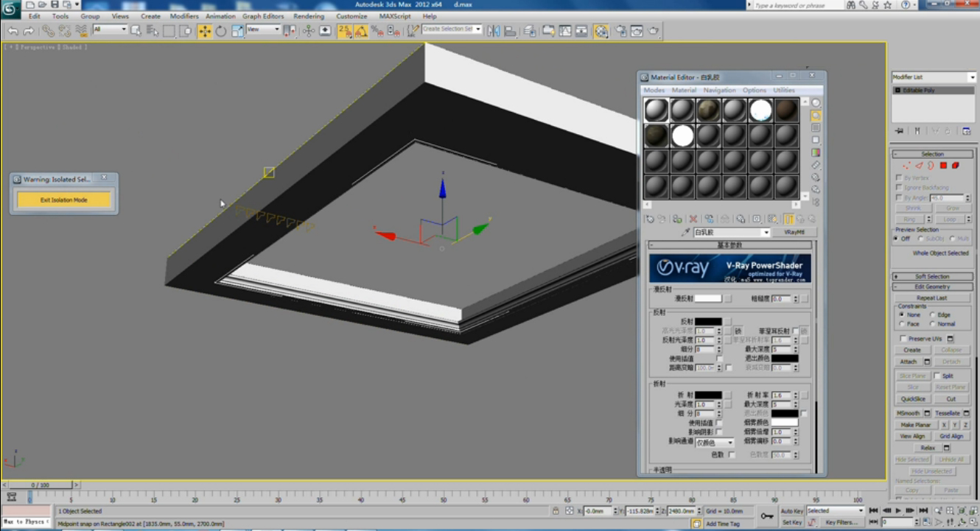Viewport: 980px width, 531px height.
Task: Collapse the Edit Geometry rollout
Action: tap(932, 287)
